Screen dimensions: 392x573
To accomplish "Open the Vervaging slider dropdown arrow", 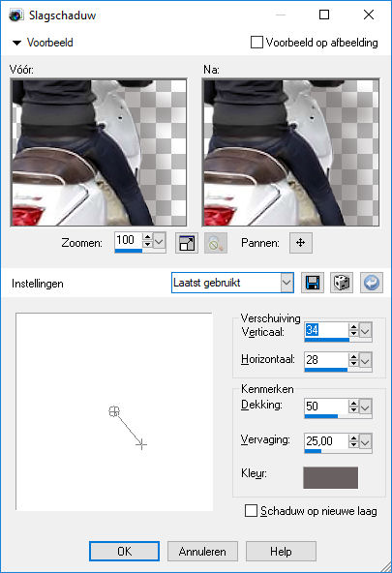I will 365,441.
